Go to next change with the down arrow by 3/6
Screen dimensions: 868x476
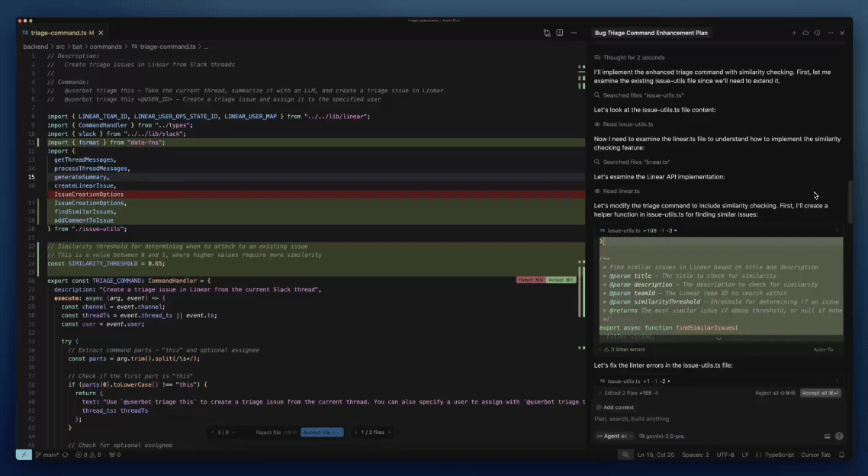coord(233,433)
